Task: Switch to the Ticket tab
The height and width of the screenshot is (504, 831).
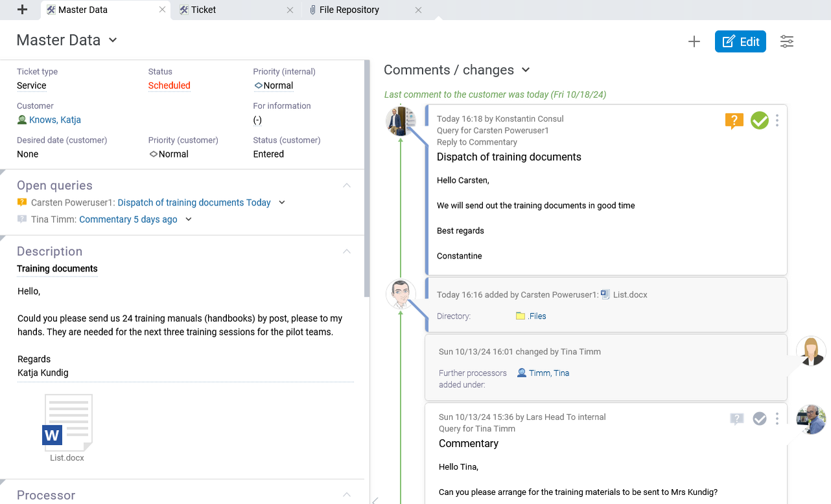Action: 204,10
